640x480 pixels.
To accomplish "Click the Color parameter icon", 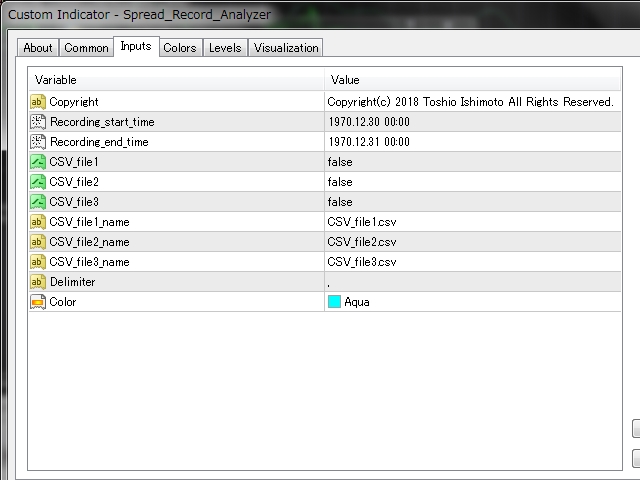I will [x=38, y=302].
